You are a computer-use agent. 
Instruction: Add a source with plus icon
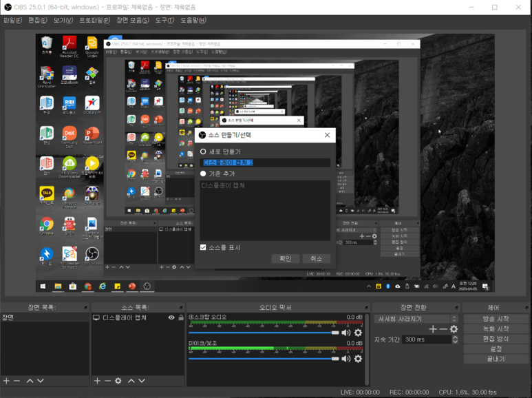pos(97,381)
